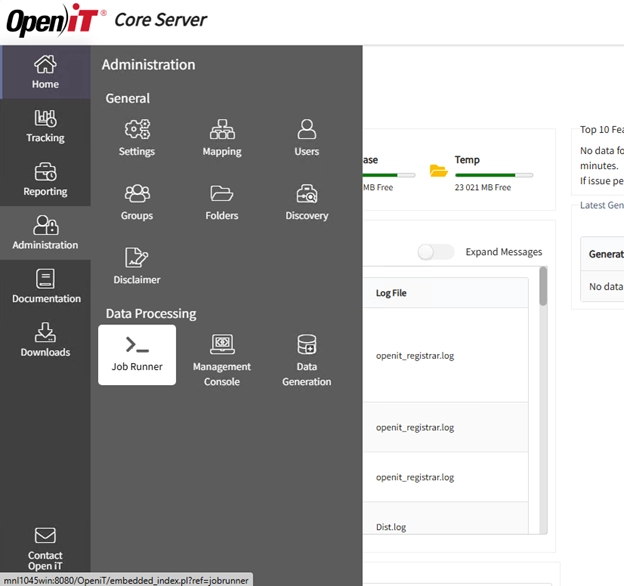Open Folders administration

222,202
